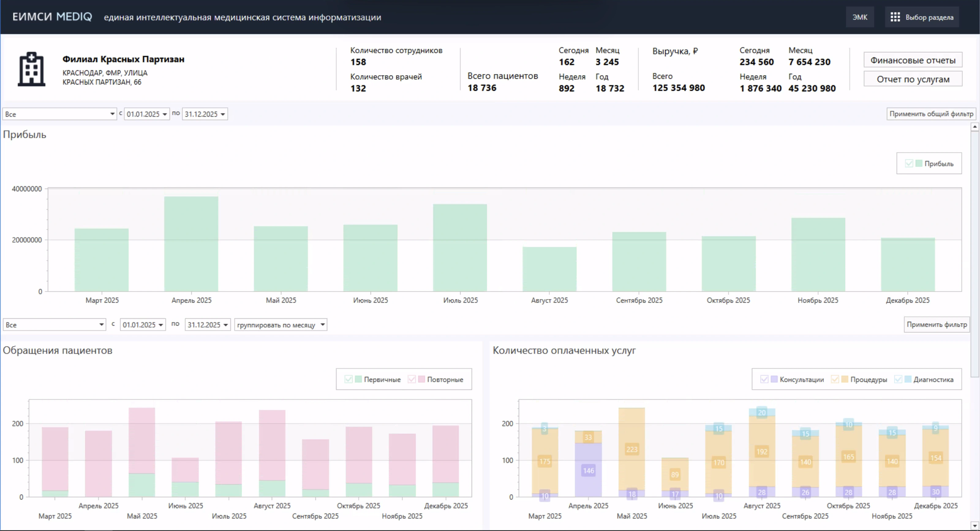
Task: Click the Май 2025 pink bar in Обращения пациентов
Action: [x=142, y=440]
